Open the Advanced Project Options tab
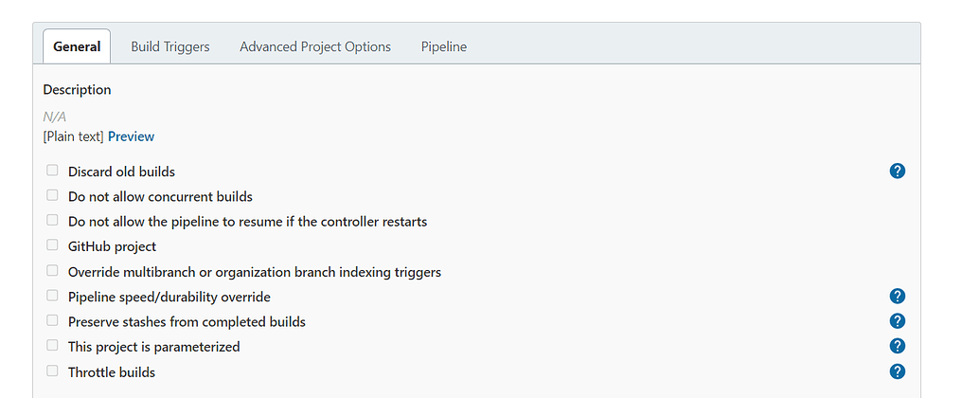The width and height of the screenshot is (980, 398). point(315,46)
